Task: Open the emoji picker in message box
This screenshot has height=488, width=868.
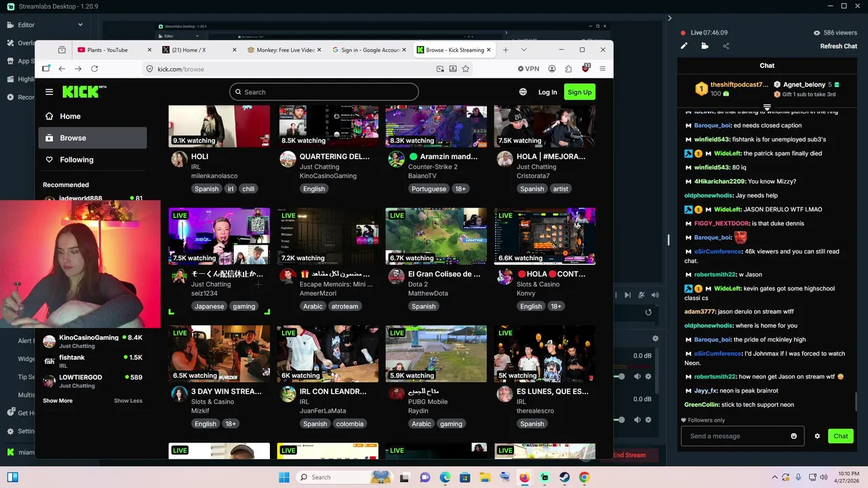Action: pyautogui.click(x=793, y=436)
